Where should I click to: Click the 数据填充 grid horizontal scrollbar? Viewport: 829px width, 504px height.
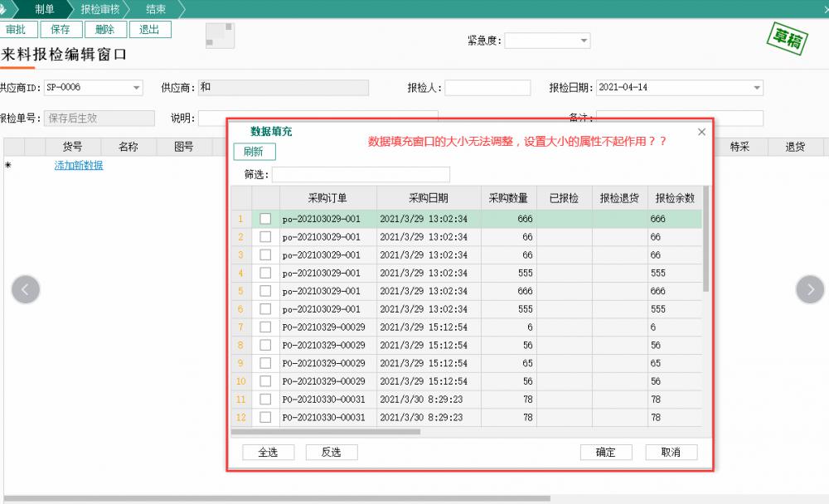tap(326, 432)
